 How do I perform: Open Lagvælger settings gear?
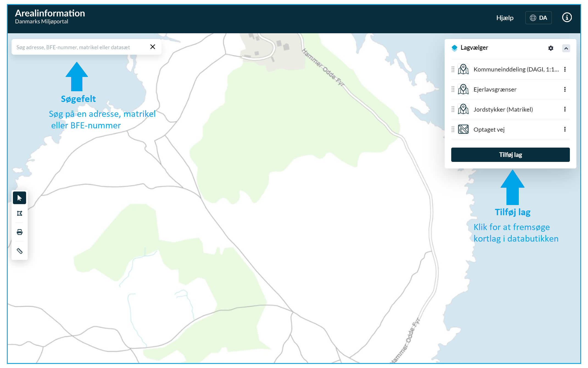point(551,48)
